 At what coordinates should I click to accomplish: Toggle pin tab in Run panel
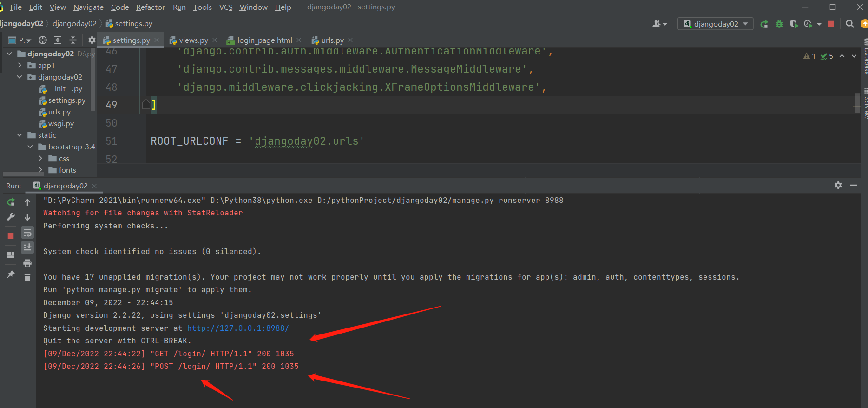(11, 274)
